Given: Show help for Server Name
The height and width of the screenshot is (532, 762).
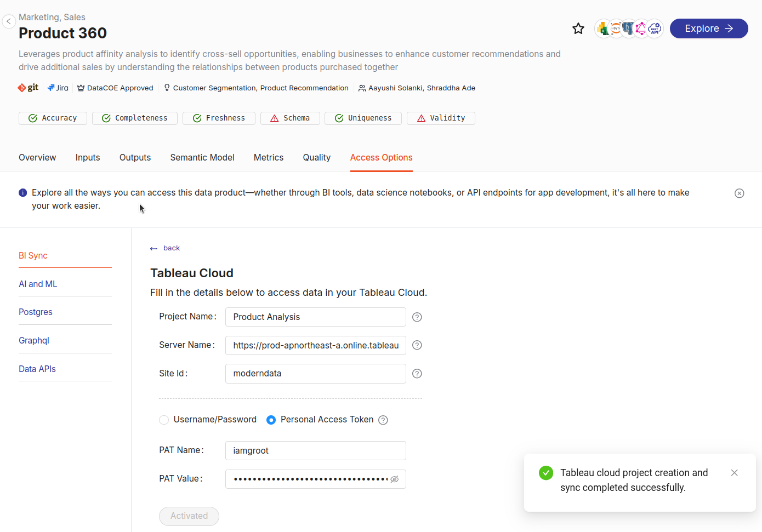Looking at the screenshot, I should point(417,345).
